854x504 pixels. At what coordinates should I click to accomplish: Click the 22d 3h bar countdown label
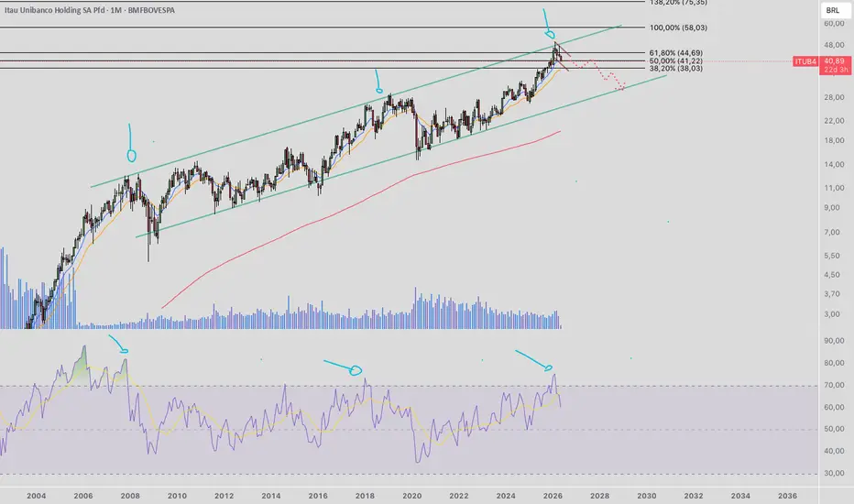pos(835,71)
